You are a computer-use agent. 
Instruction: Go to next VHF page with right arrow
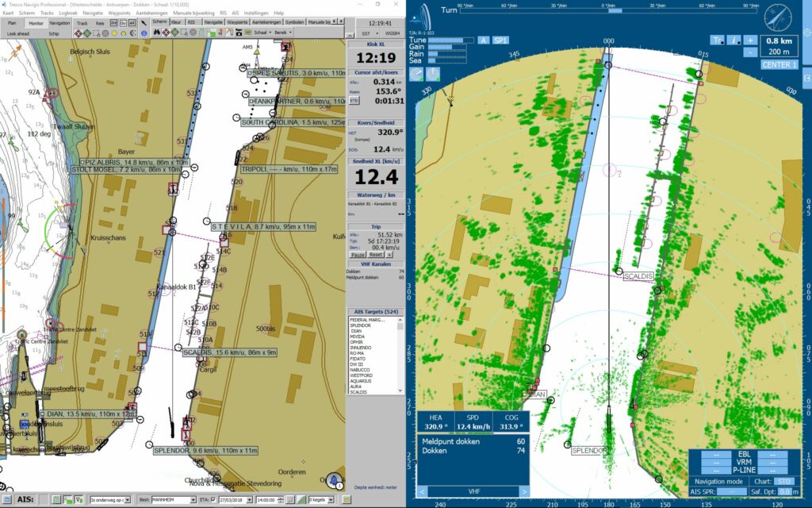pos(524,491)
